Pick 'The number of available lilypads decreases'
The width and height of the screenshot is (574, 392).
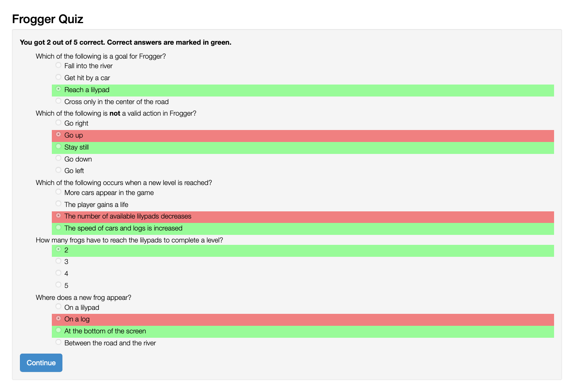coord(59,215)
